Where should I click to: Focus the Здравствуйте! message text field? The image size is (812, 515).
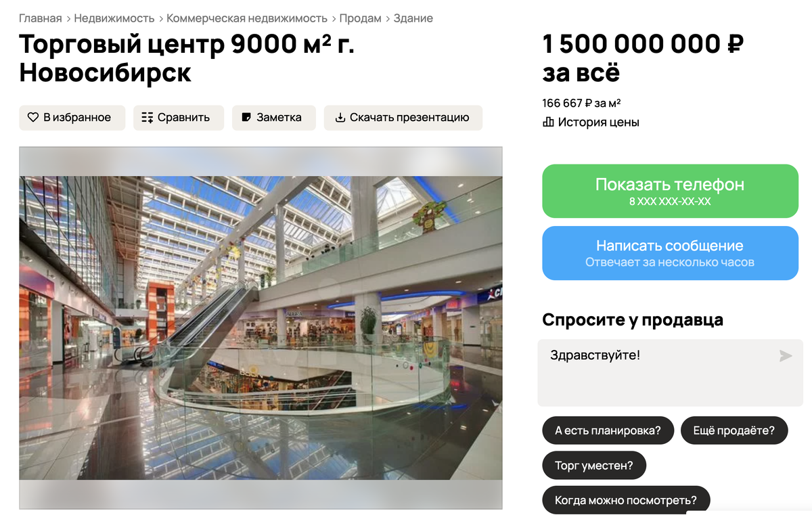[x=671, y=373]
